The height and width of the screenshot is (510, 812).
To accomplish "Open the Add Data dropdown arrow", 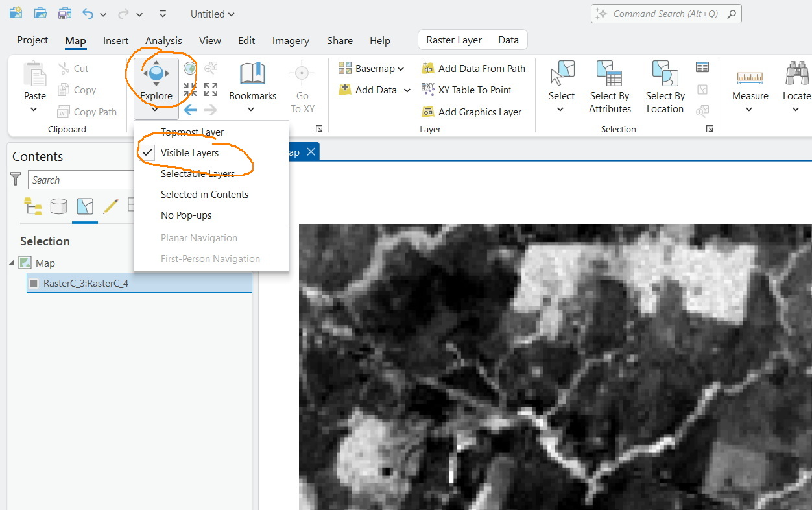I will (396, 90).
